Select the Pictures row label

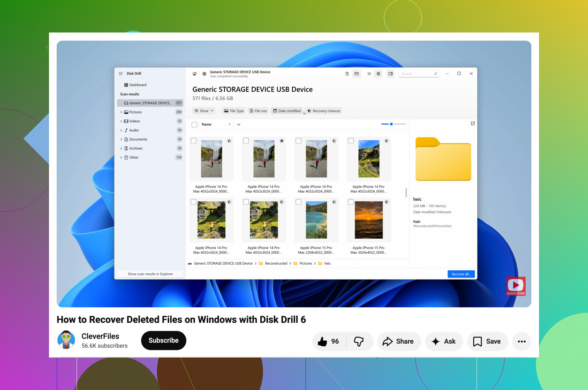[136, 112]
